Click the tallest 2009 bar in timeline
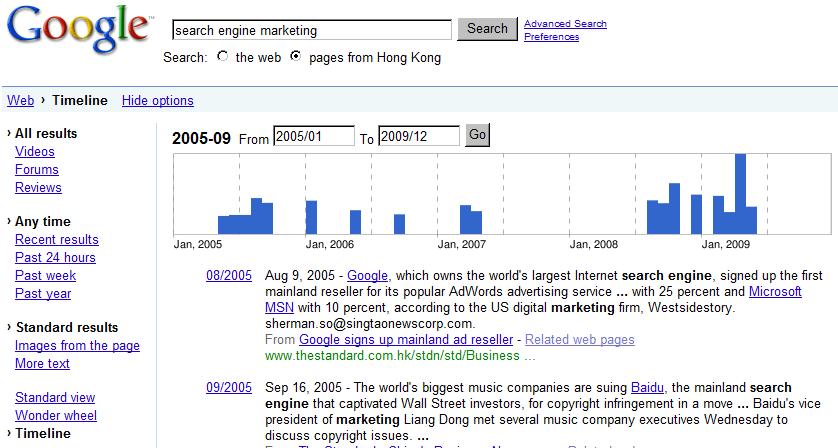Viewport: 838px width, 448px height. pos(740,194)
